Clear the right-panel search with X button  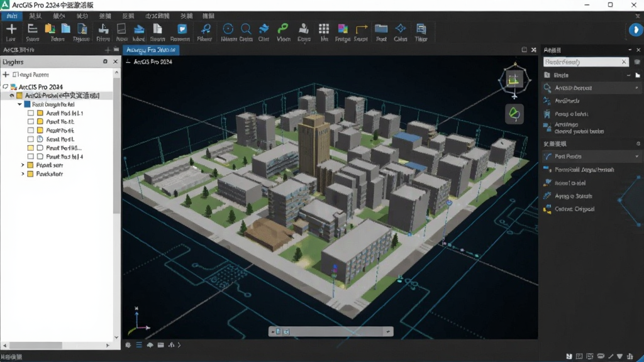click(x=624, y=62)
